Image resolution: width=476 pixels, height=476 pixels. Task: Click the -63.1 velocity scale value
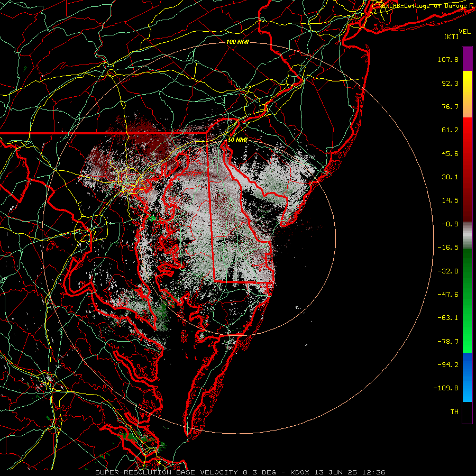(448, 318)
